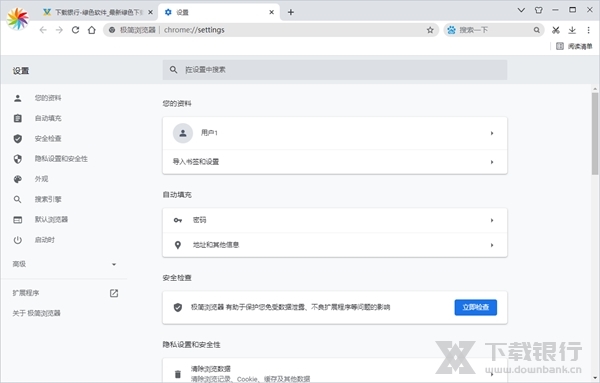
Task: Reload the settings page
Action: (75, 30)
